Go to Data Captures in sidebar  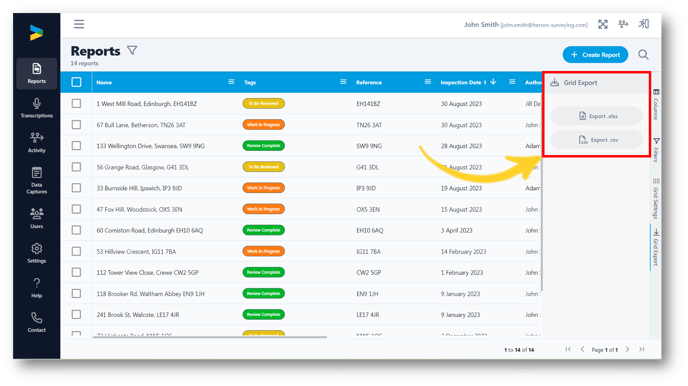[36, 180]
